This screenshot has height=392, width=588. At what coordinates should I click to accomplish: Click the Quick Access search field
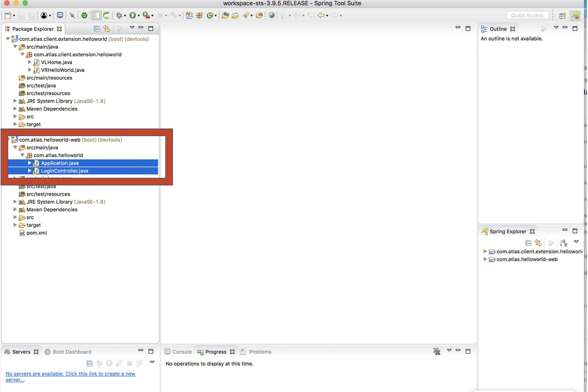pyautogui.click(x=527, y=15)
